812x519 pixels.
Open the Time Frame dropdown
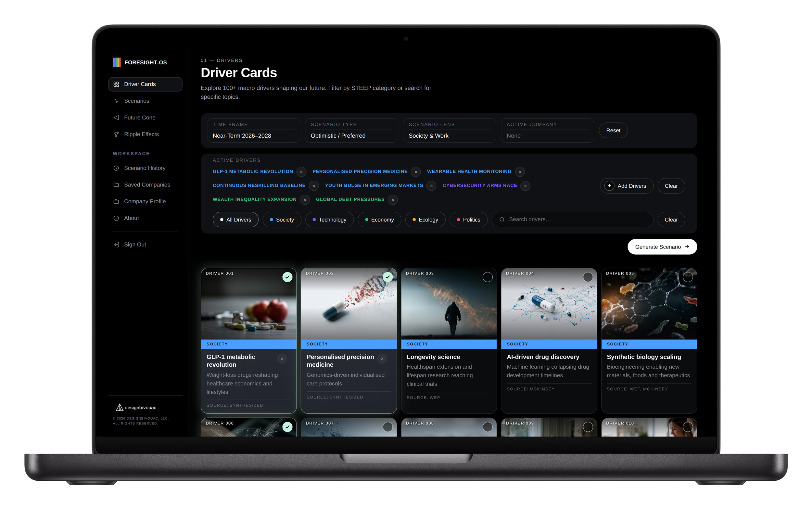pos(253,131)
